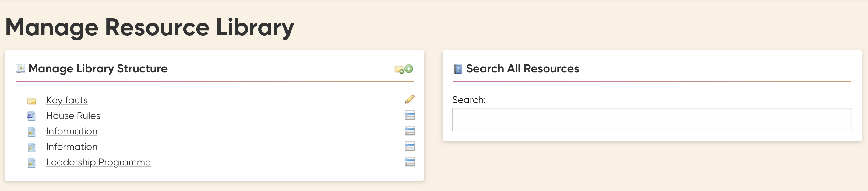Click the Word document icon for House Rules
This screenshot has width=868, height=191.
point(31,116)
